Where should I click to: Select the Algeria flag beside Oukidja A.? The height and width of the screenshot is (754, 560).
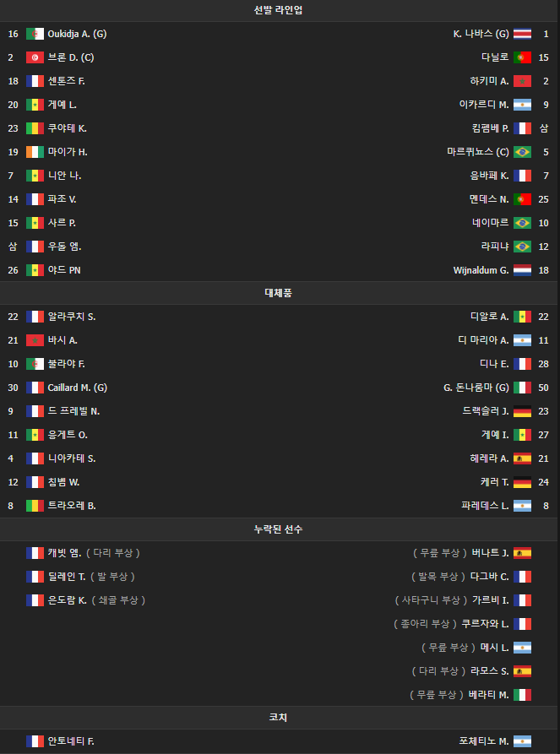pos(35,34)
